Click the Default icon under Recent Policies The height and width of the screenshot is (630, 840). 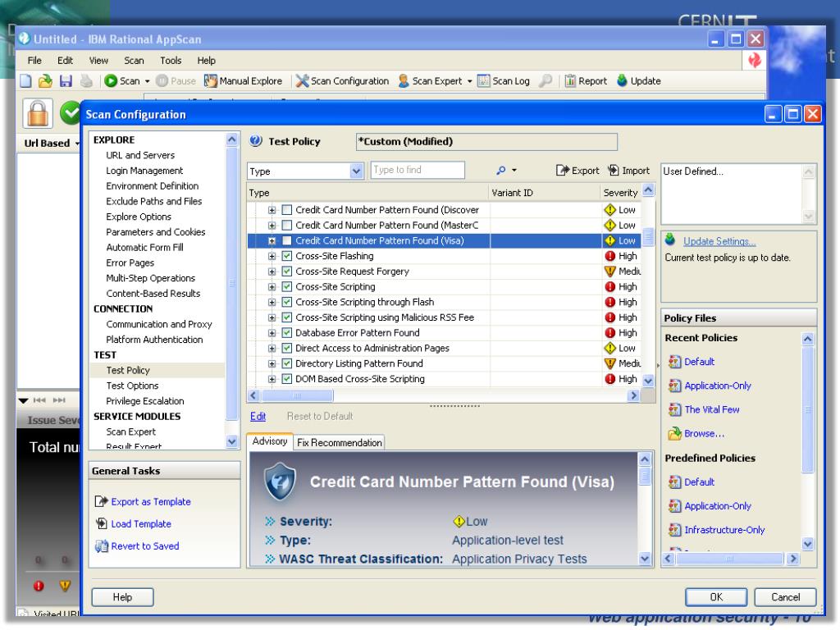(x=674, y=362)
